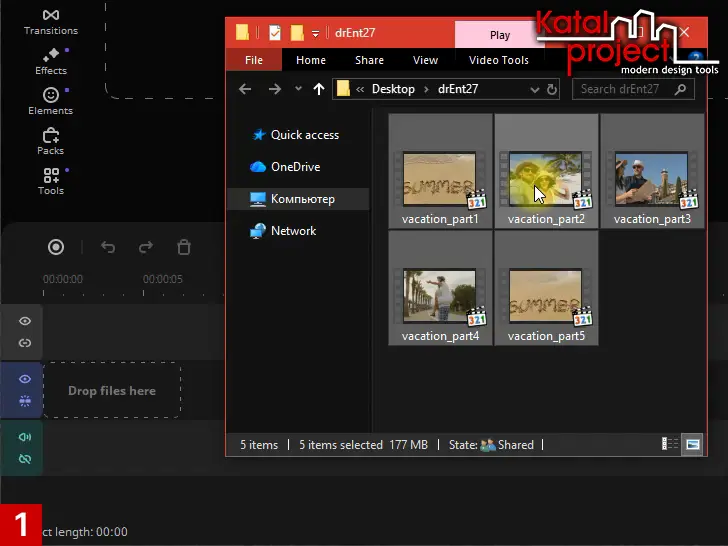Click the Drop files here area
The image size is (728, 546).
[112, 390]
